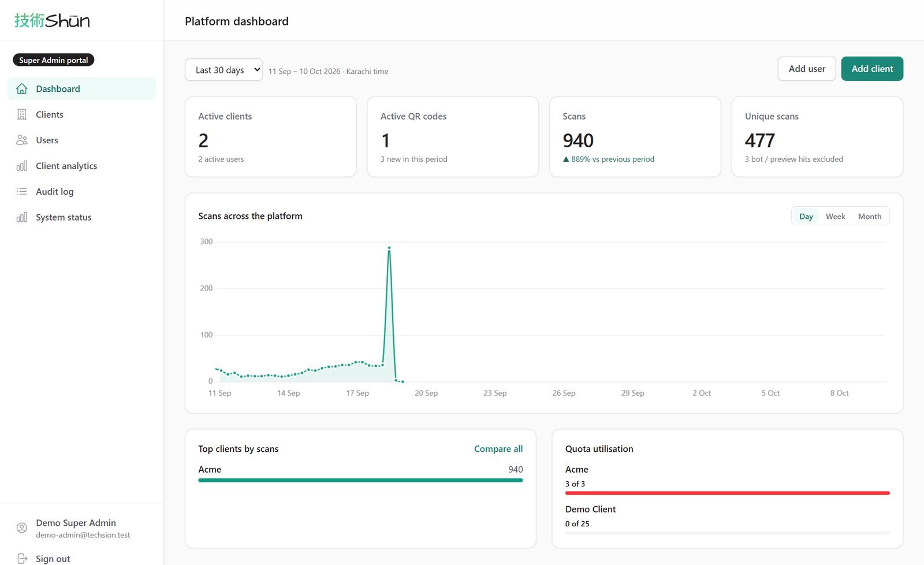Viewport: 924px width, 565px height.
Task: Open the Users menu item
Action: pos(81,140)
